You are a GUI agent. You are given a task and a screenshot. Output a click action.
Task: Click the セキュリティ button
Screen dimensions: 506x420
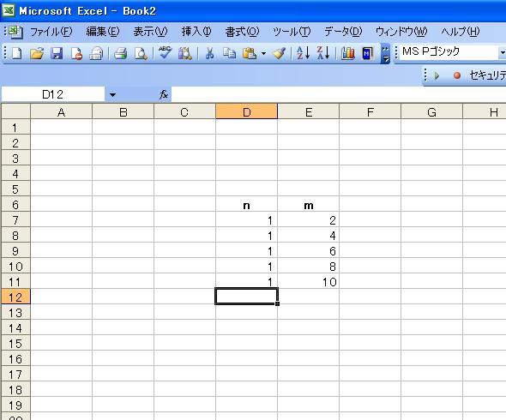coord(488,75)
